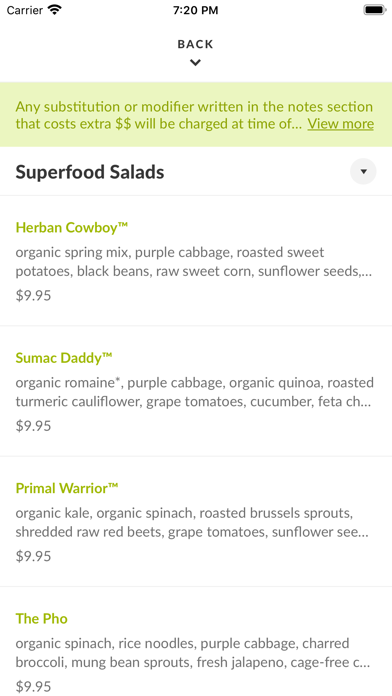The width and height of the screenshot is (392, 696).
Task: Select the Herban Cowboy salad title
Action: (x=71, y=228)
